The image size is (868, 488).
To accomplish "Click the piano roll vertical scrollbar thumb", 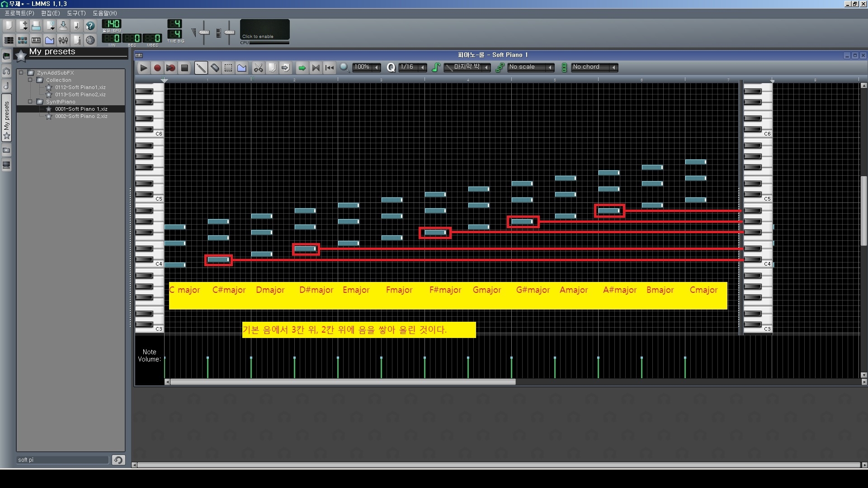I will click(863, 210).
